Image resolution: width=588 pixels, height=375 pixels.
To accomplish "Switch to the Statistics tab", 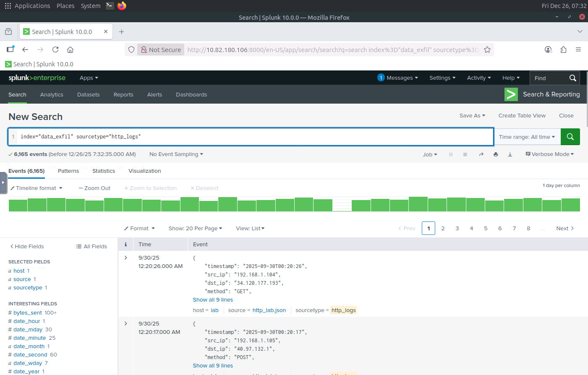I will [104, 171].
